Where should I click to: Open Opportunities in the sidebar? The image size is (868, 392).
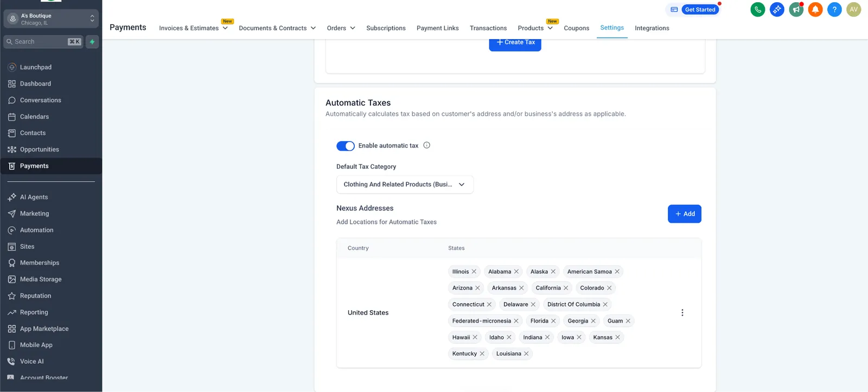pyautogui.click(x=39, y=150)
